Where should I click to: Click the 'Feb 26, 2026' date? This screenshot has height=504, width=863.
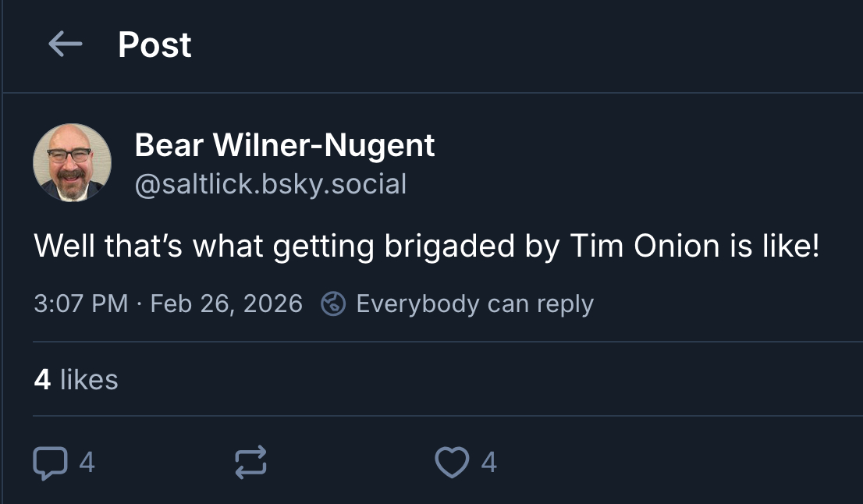coord(226,303)
